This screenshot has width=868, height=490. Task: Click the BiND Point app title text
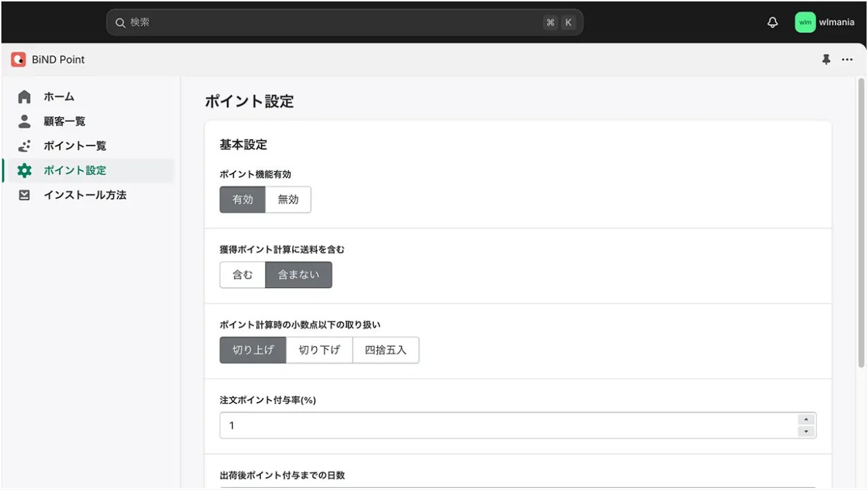point(58,60)
